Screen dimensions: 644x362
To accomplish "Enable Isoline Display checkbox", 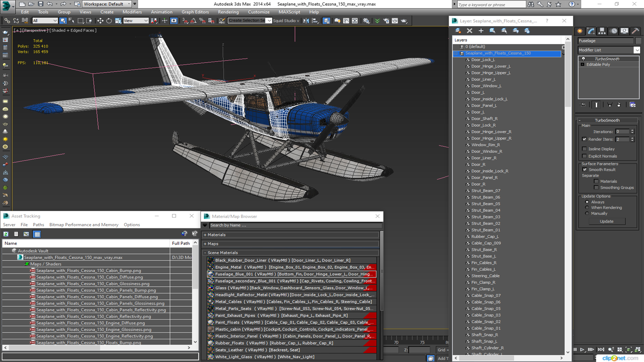I will (x=584, y=149).
